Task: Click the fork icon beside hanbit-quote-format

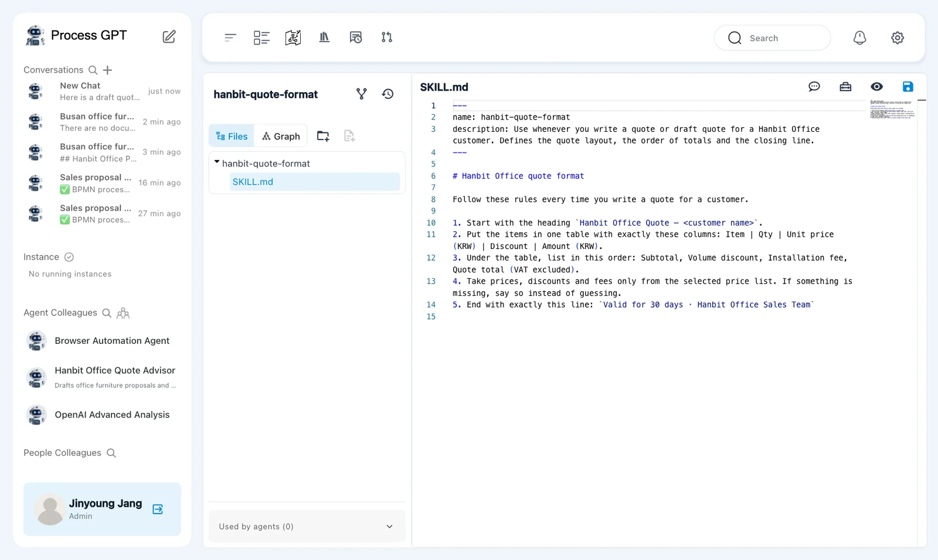Action: click(362, 94)
